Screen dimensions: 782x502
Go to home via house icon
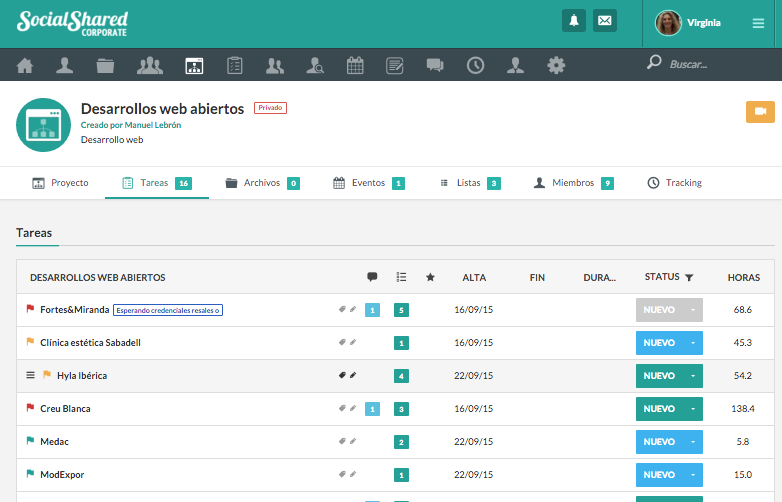click(x=25, y=66)
